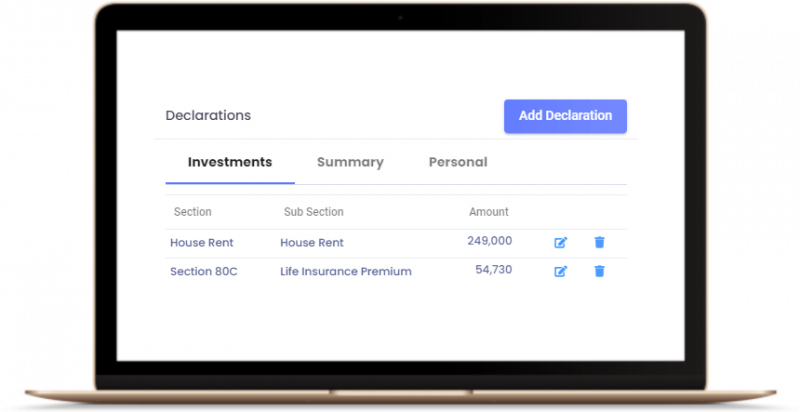Screen dimensions: 800x412
Task: Click the Add Declaration button
Action: 565,116
